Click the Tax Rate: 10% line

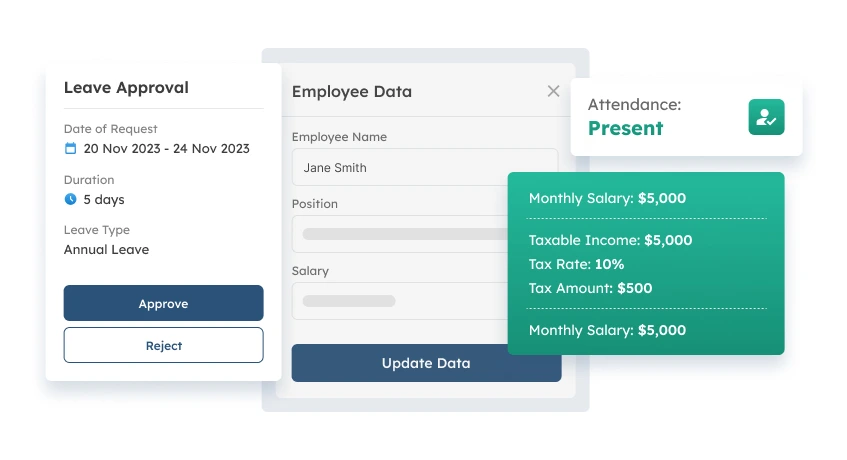[576, 264]
